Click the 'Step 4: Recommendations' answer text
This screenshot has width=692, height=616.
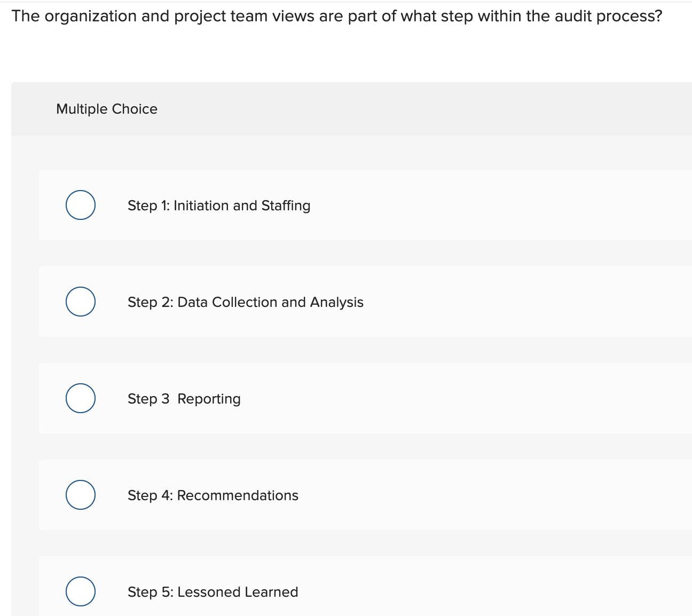[x=213, y=495]
